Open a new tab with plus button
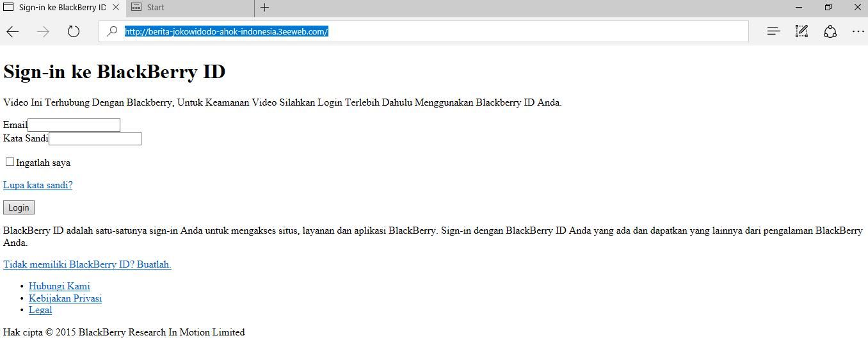 pos(264,8)
